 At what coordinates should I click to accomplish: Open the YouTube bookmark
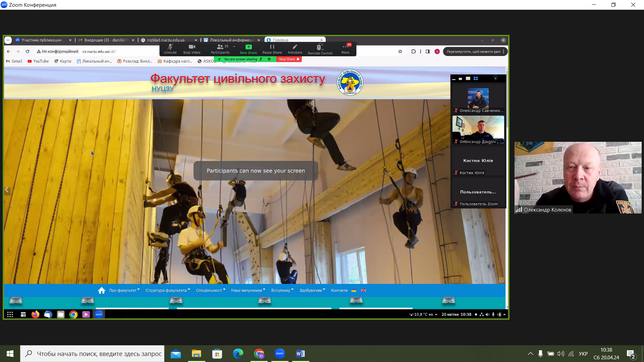(38, 61)
